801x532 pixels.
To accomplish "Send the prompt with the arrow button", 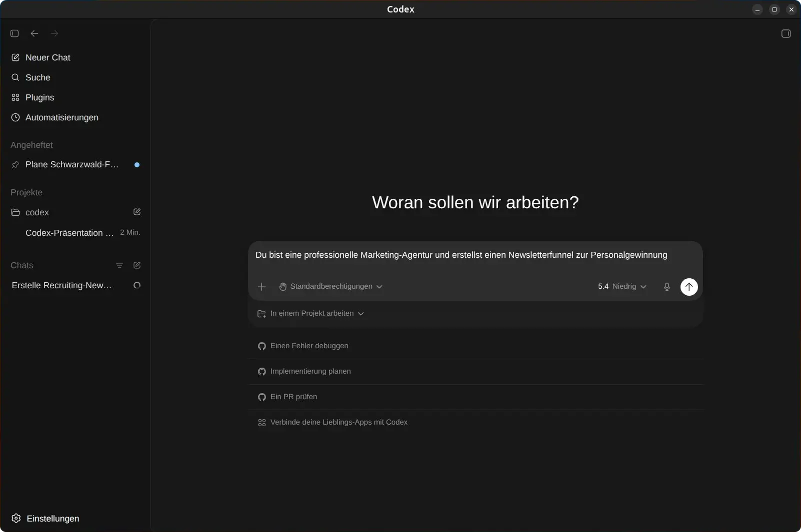I will pyautogui.click(x=689, y=286).
